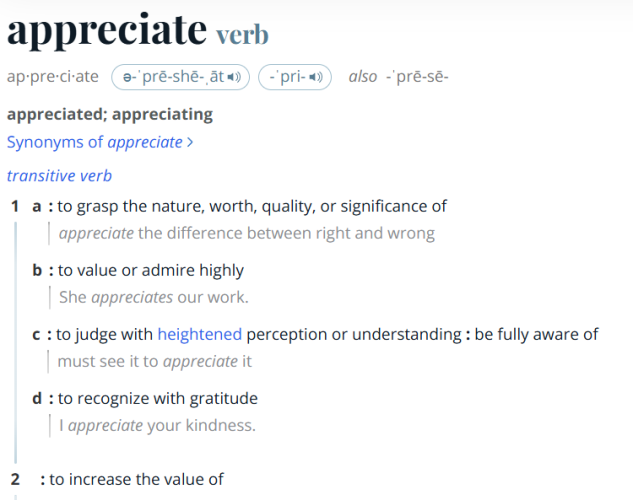Click the example I appreciate your kindness
Image resolution: width=633 pixels, height=500 pixels.
click(157, 426)
